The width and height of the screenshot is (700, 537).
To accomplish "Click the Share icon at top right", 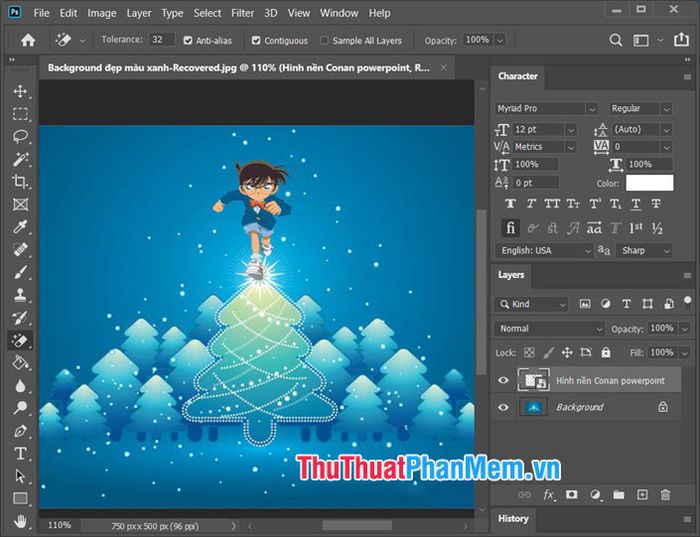I will click(681, 40).
